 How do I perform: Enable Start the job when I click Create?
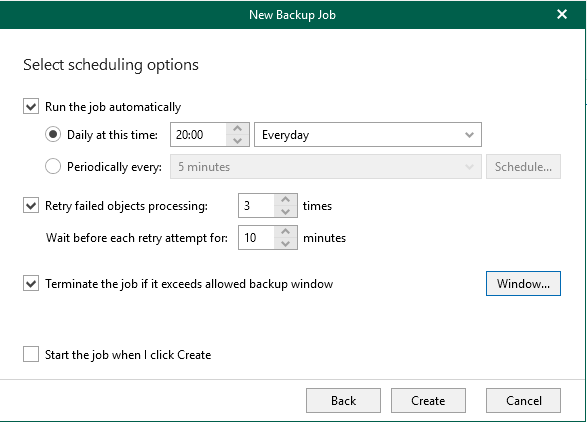[x=31, y=354]
